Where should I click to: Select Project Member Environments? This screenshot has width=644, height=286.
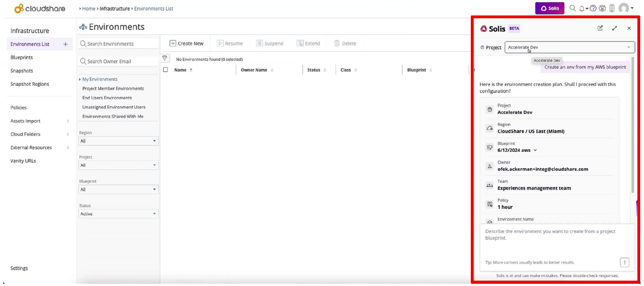click(113, 89)
